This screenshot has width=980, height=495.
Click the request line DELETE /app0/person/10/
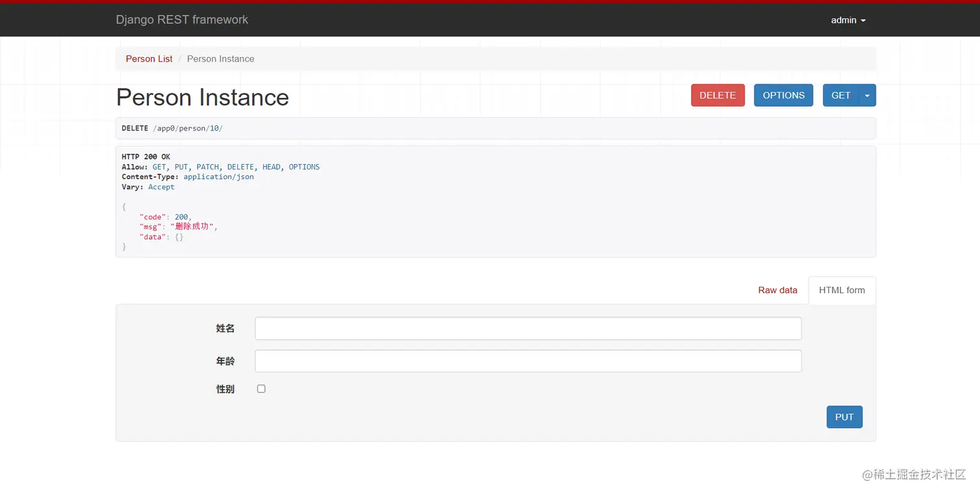(172, 128)
